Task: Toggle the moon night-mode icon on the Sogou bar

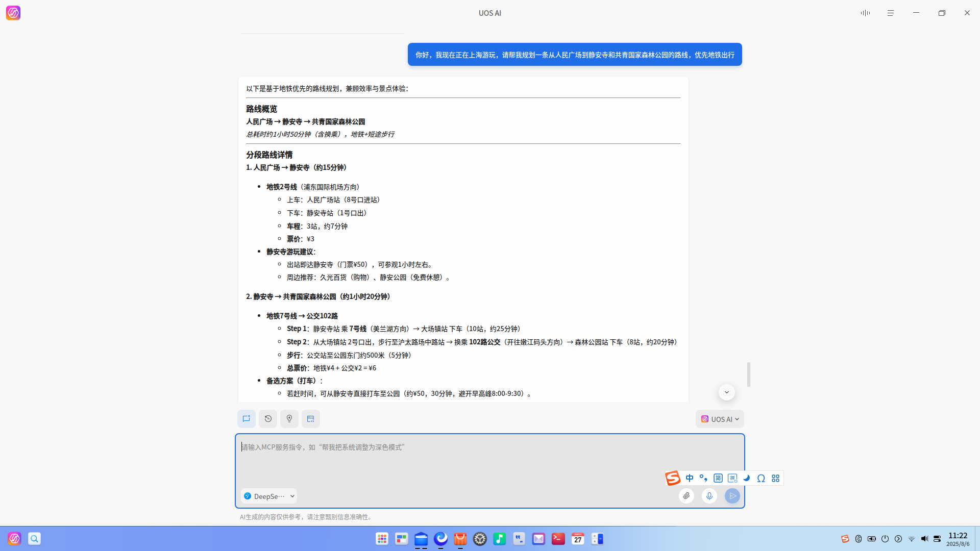Action: click(747, 478)
